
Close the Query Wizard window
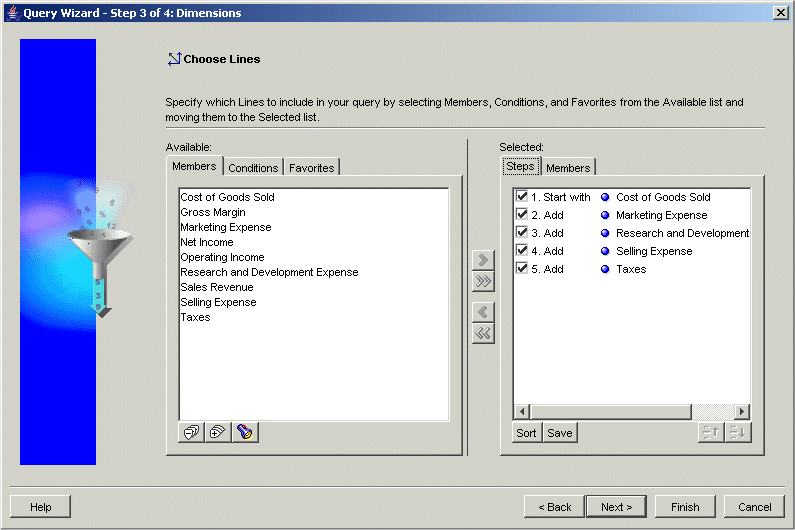[x=780, y=13]
